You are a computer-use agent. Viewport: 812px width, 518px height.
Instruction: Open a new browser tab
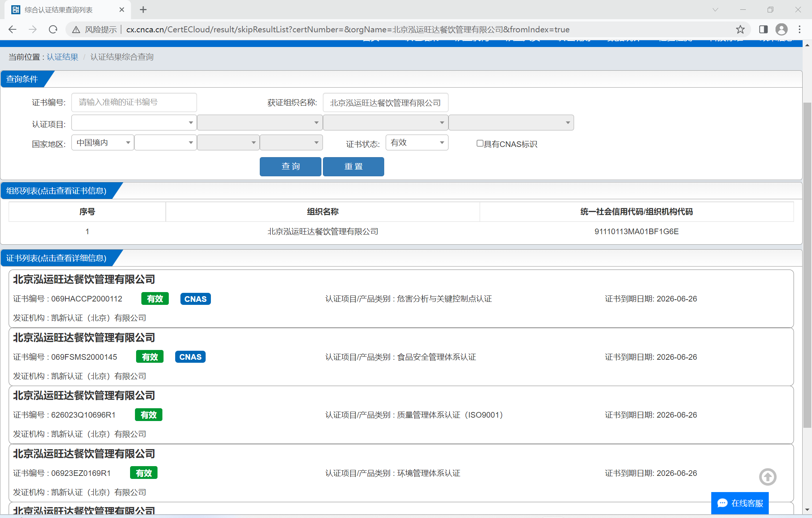click(x=143, y=10)
